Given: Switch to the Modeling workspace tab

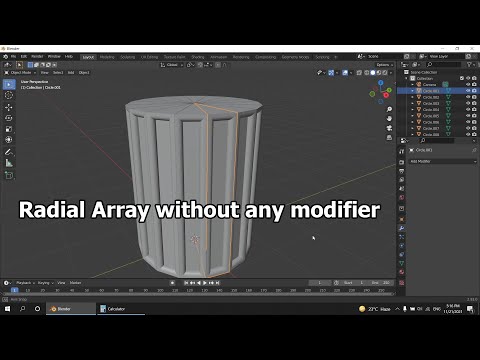Looking at the screenshot, I should click(107, 57).
